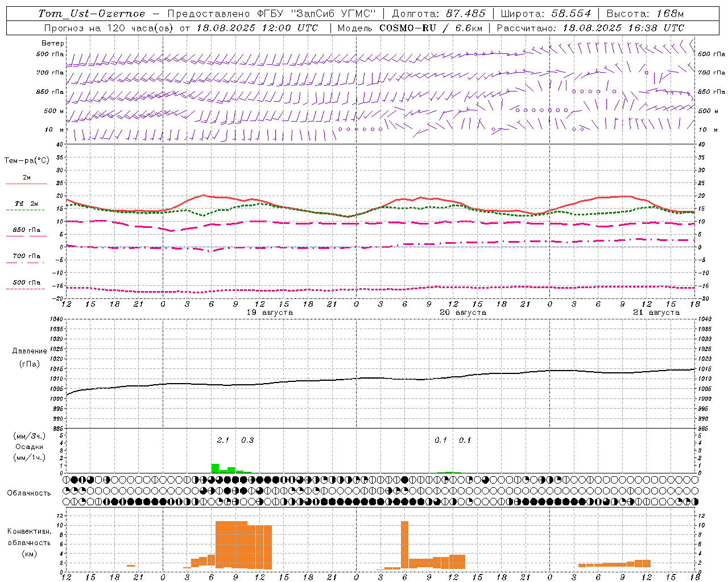
Task: Click the narrow tall orange bar on 20 августа
Action: coord(404,545)
